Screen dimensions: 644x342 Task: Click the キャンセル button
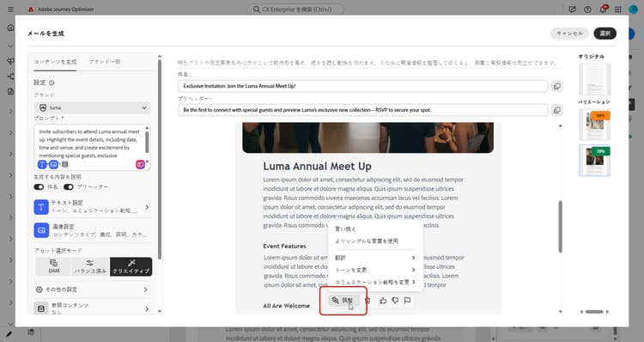coord(569,34)
